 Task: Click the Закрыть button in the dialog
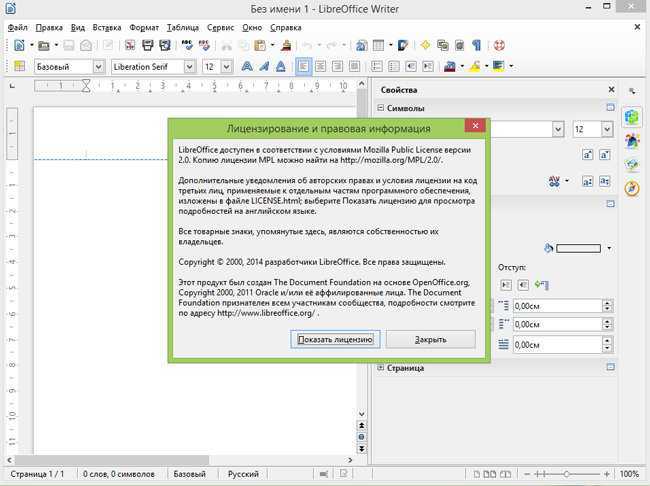431,339
